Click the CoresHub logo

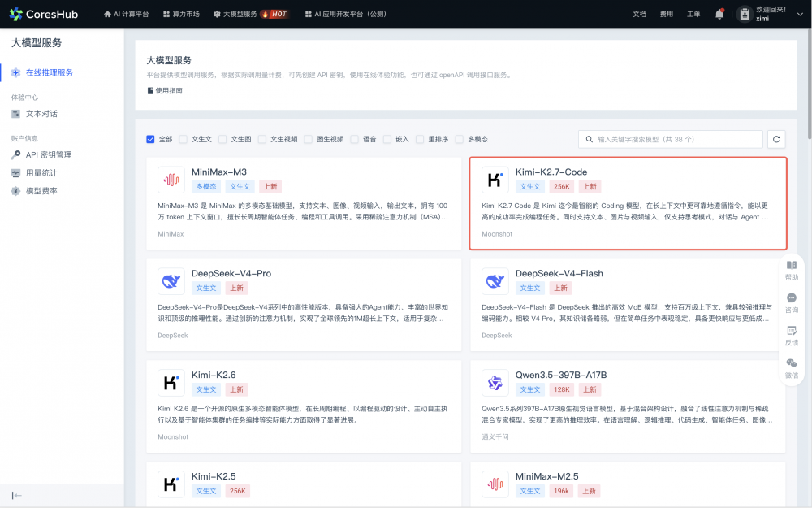tap(44, 14)
